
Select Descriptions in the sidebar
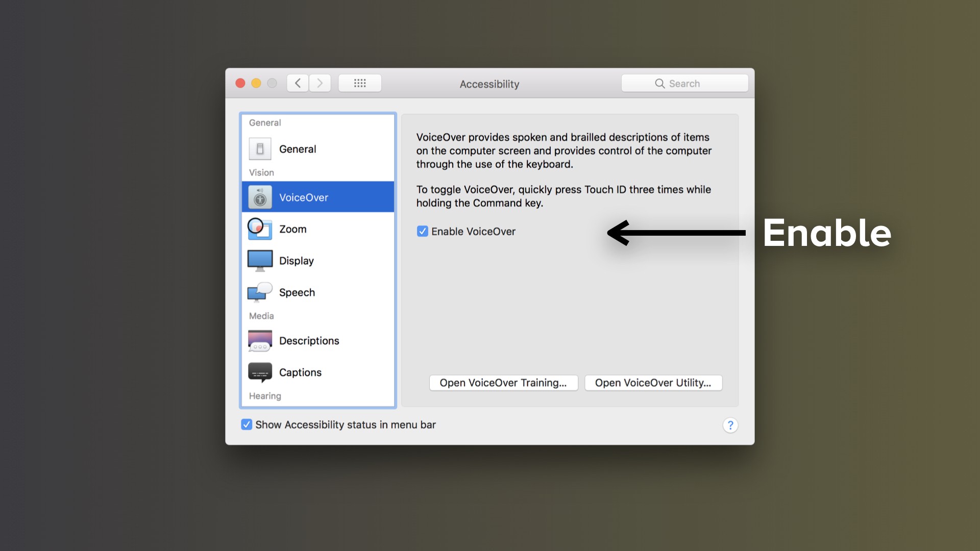click(x=318, y=341)
